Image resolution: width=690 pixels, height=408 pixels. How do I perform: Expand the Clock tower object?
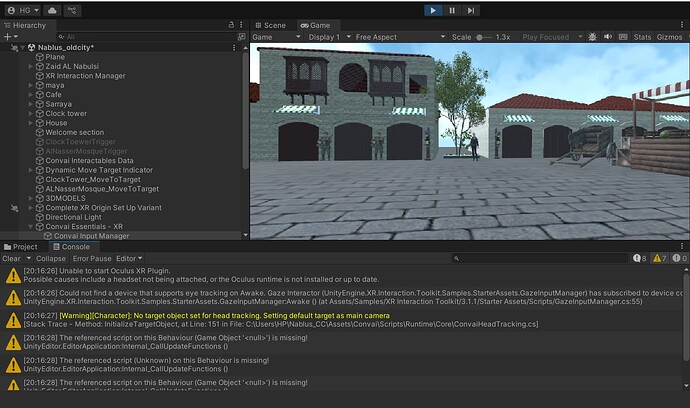coord(31,114)
